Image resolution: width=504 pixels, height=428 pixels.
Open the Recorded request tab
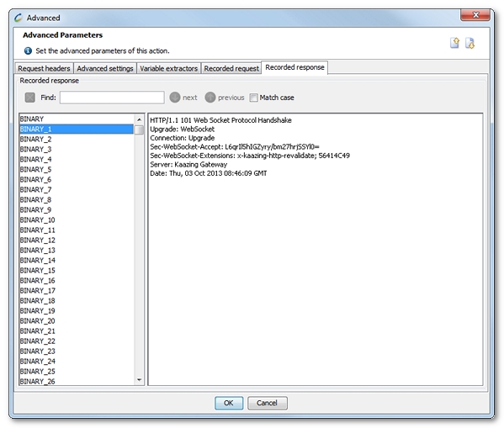click(231, 68)
